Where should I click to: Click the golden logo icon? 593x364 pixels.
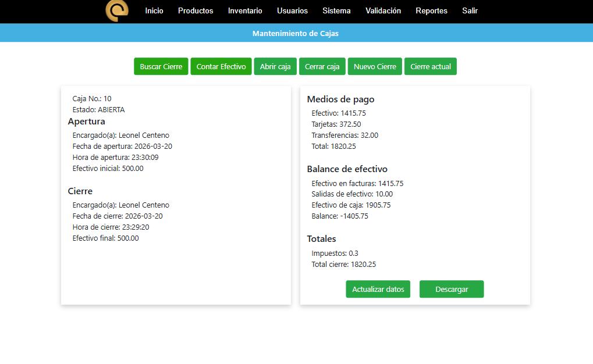[117, 10]
